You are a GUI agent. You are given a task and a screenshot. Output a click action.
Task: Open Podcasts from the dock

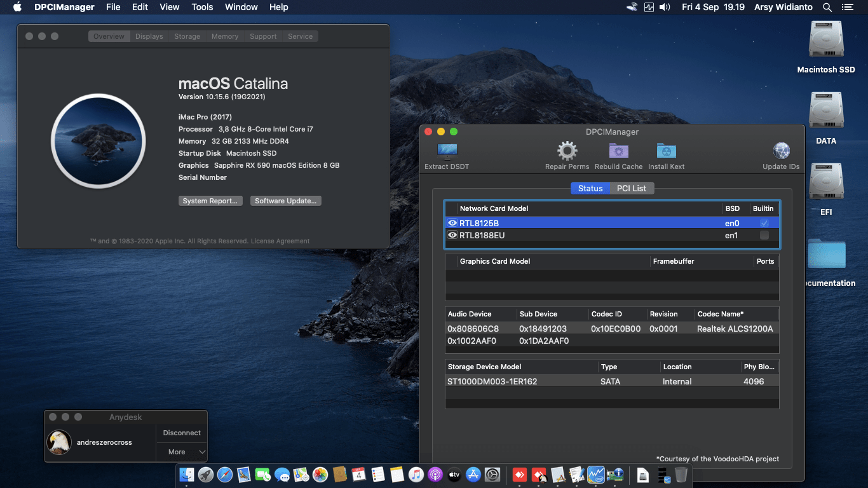point(435,475)
